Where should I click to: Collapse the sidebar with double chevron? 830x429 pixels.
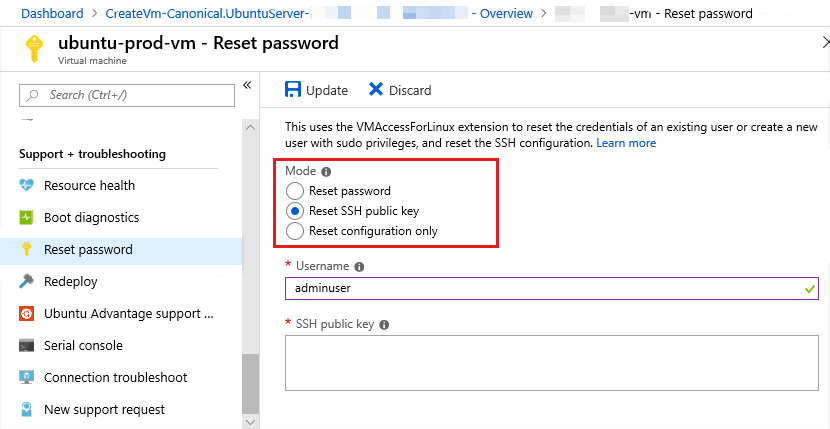[x=247, y=86]
